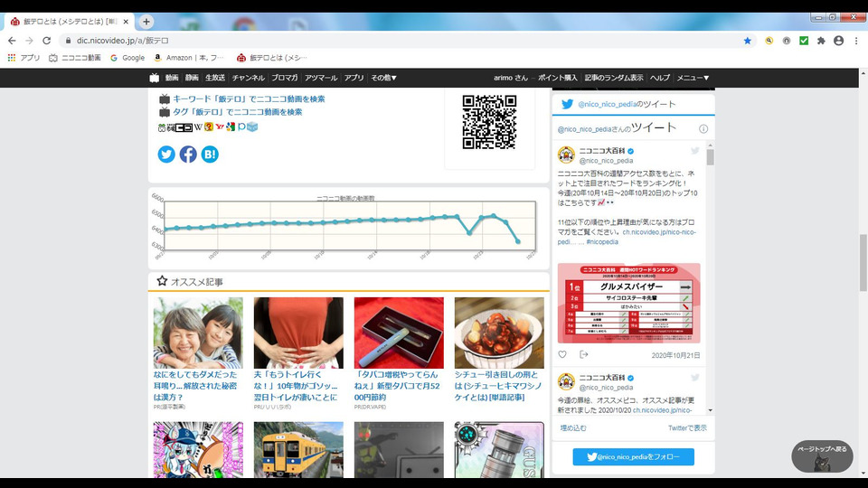Image resolution: width=868 pixels, height=488 pixels.
Task: Open the Chrome profile avatar
Action: (x=839, y=41)
